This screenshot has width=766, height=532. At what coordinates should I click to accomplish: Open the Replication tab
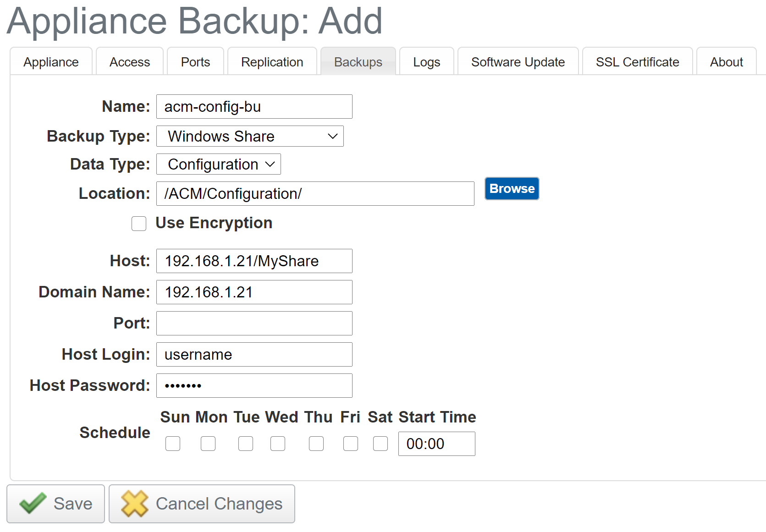click(x=272, y=61)
